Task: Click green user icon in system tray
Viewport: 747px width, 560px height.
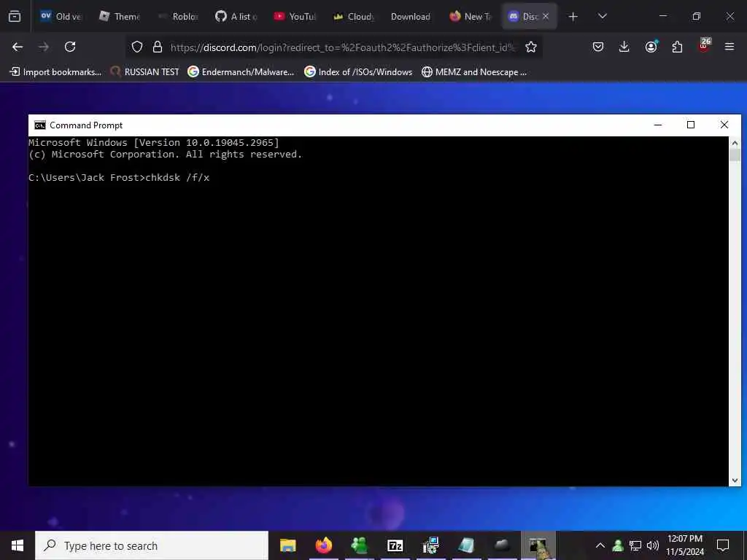Action: coord(618,545)
